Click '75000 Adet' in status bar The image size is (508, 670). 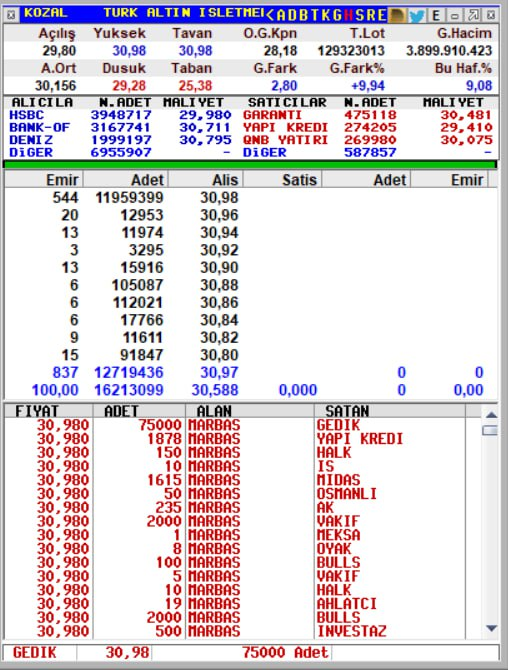pyautogui.click(x=285, y=653)
